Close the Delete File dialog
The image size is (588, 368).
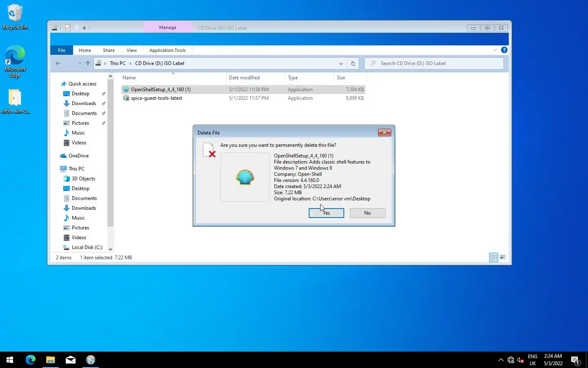pos(384,132)
